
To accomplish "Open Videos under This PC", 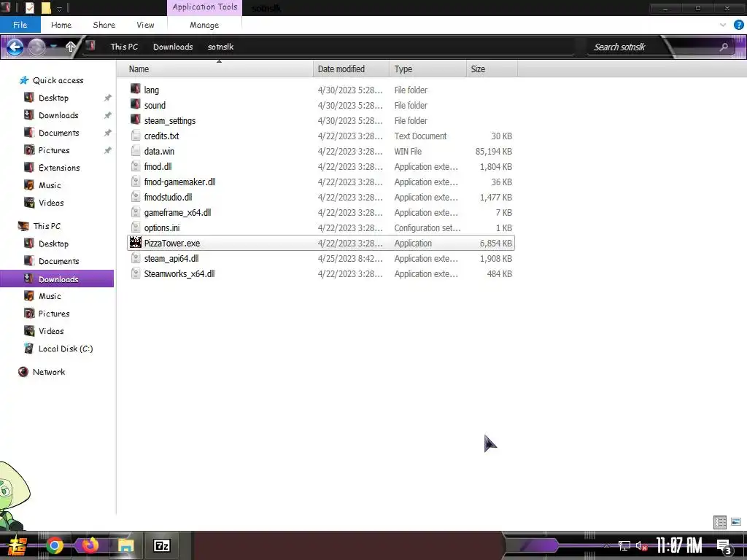I will 51,332.
